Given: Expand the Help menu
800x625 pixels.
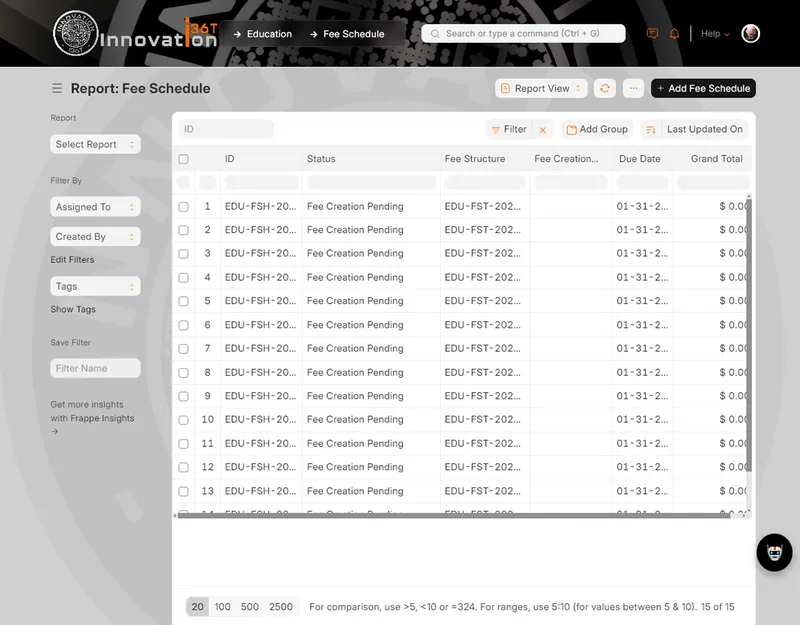Looking at the screenshot, I should click(x=715, y=34).
